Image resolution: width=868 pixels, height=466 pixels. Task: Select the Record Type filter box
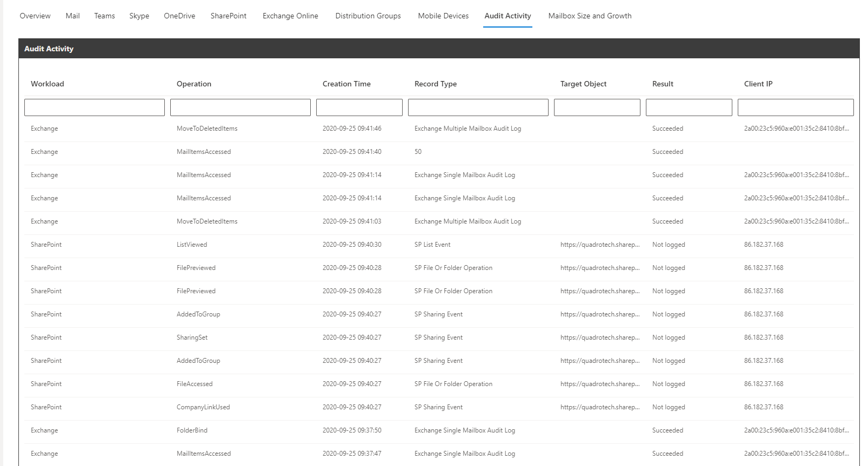pyautogui.click(x=478, y=107)
